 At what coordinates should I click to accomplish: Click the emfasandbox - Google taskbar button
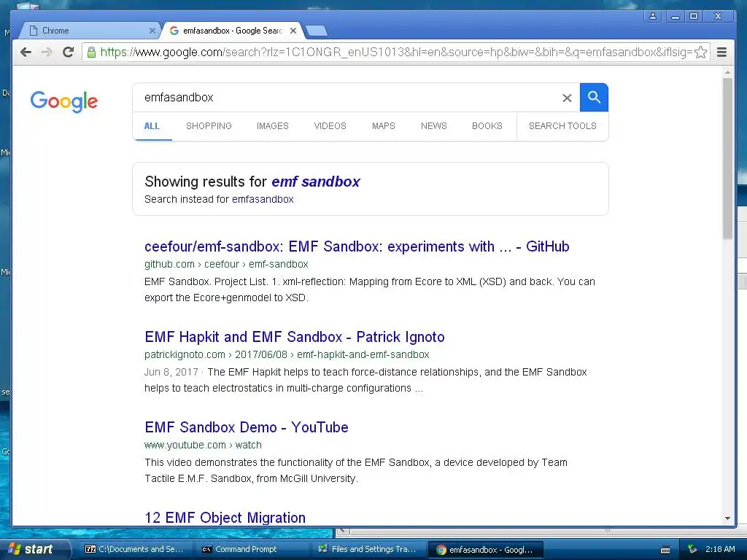(486, 550)
